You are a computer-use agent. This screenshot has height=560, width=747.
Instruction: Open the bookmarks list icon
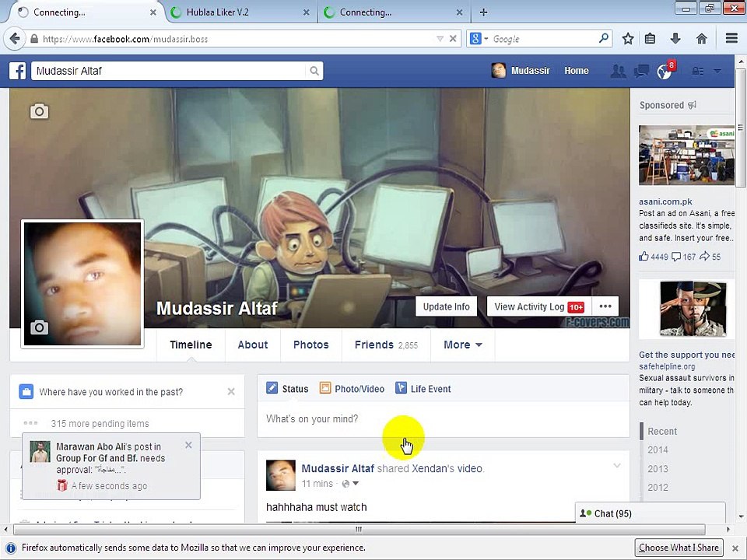pyautogui.click(x=650, y=39)
